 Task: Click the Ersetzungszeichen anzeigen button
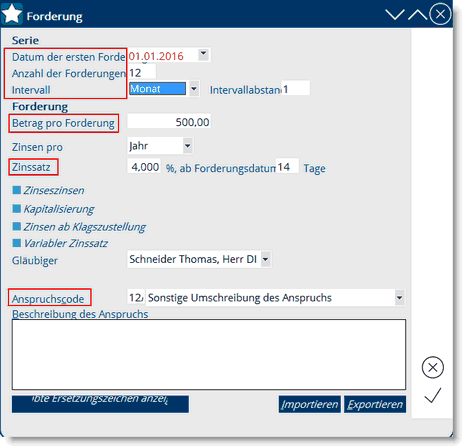pos(100,404)
